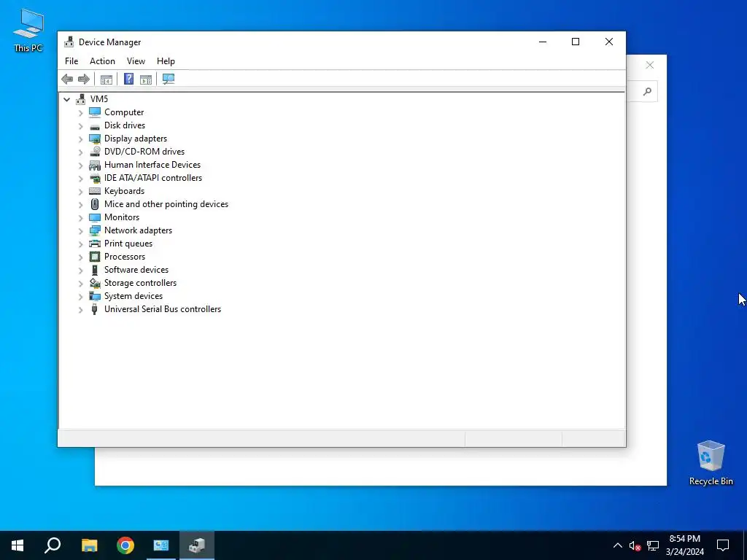This screenshot has width=747, height=560.
Task: Click the Human Interface Devices icon
Action: click(x=95, y=165)
